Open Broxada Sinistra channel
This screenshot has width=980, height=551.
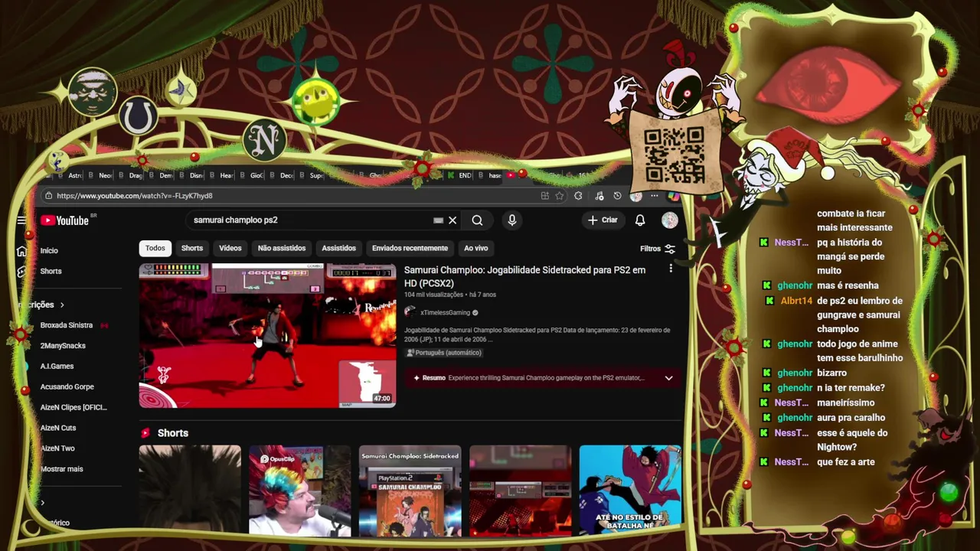point(67,325)
